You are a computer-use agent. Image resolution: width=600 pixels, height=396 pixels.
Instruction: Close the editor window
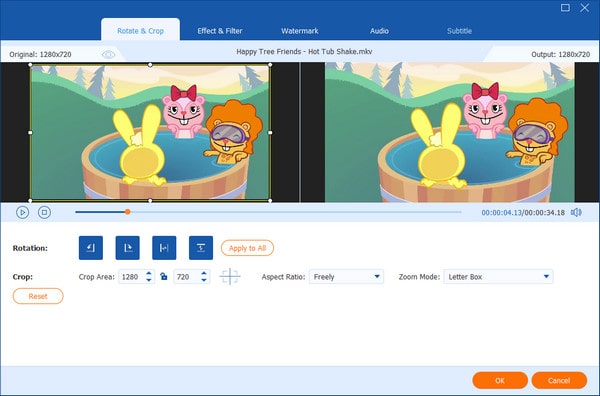585,8
